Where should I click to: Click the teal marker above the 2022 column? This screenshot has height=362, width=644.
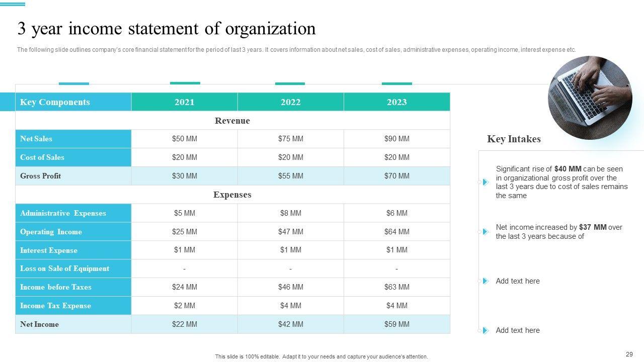point(290,83)
